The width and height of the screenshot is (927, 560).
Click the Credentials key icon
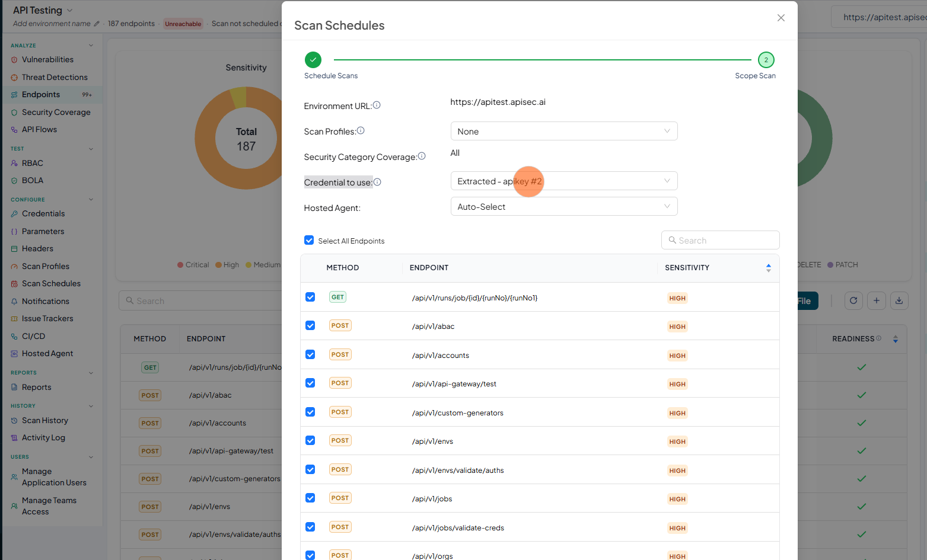[14, 214]
